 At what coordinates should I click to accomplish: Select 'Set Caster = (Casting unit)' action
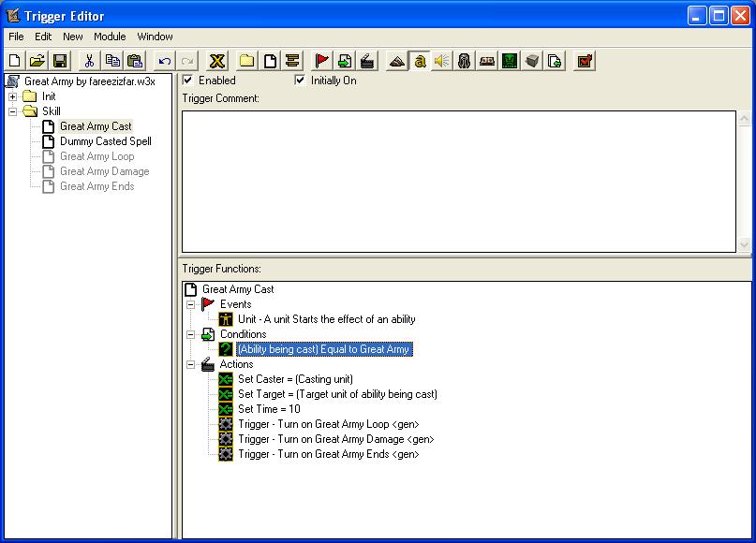coord(295,379)
